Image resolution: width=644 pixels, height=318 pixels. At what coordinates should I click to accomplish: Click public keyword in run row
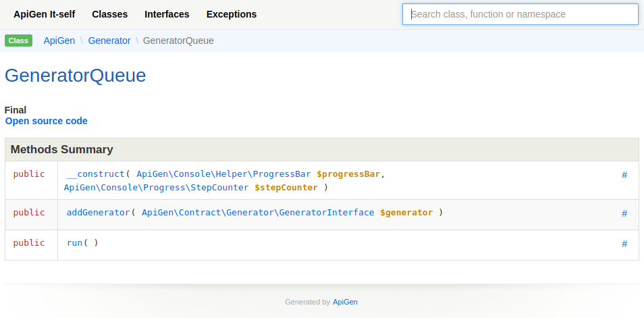click(29, 243)
